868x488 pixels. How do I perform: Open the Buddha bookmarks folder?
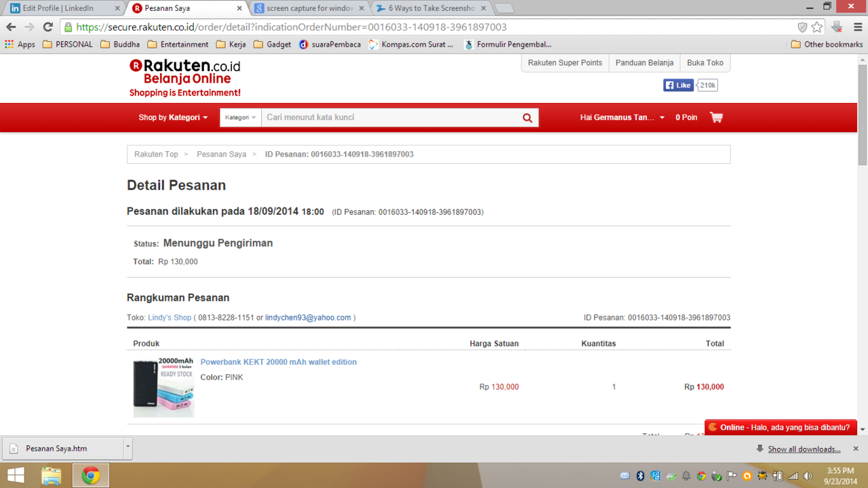pyautogui.click(x=120, y=44)
